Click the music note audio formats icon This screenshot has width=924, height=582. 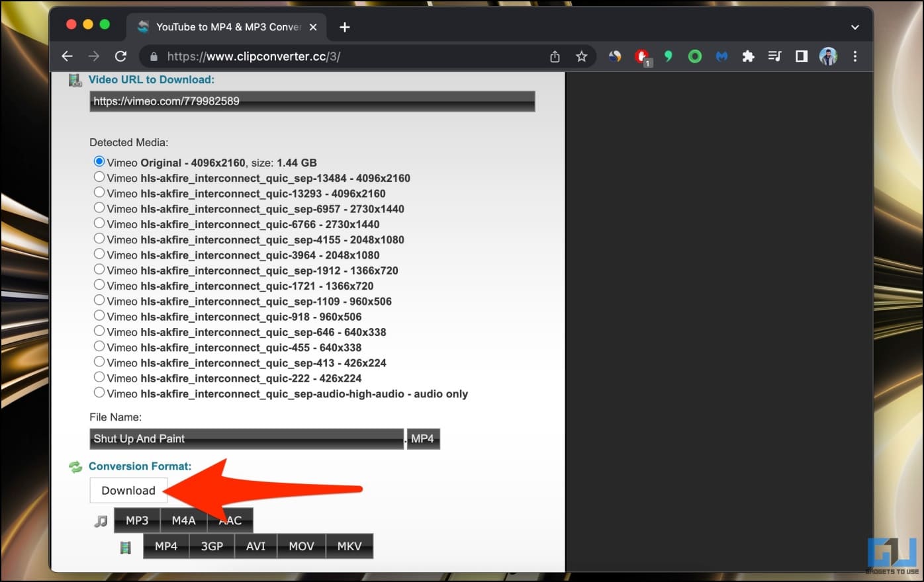click(x=101, y=521)
